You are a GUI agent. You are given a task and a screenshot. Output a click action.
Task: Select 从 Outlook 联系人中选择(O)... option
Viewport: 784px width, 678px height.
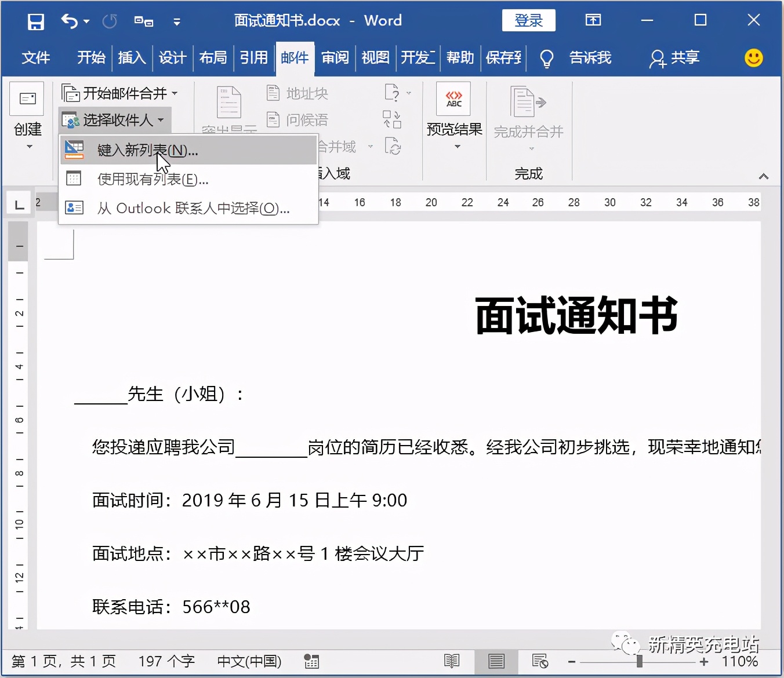tap(189, 208)
